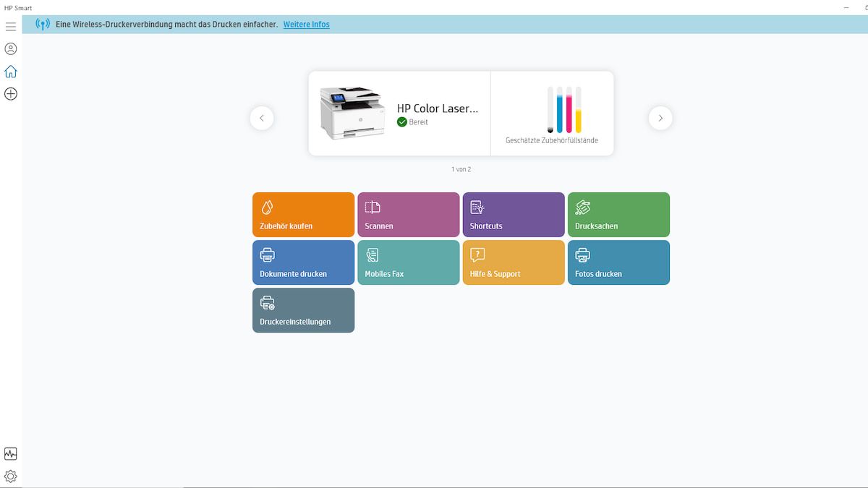This screenshot has width=868, height=488.
Task: Add a new printer with plus icon
Action: point(11,94)
